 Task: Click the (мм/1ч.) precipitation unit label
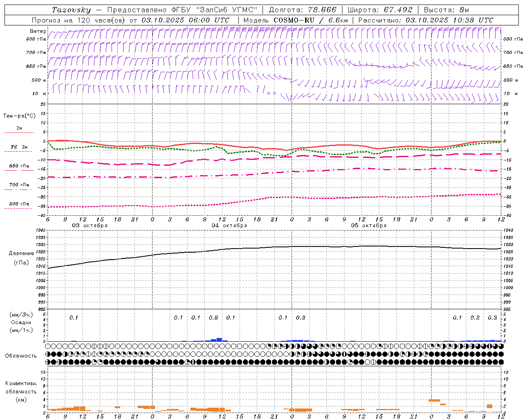pos(21,330)
